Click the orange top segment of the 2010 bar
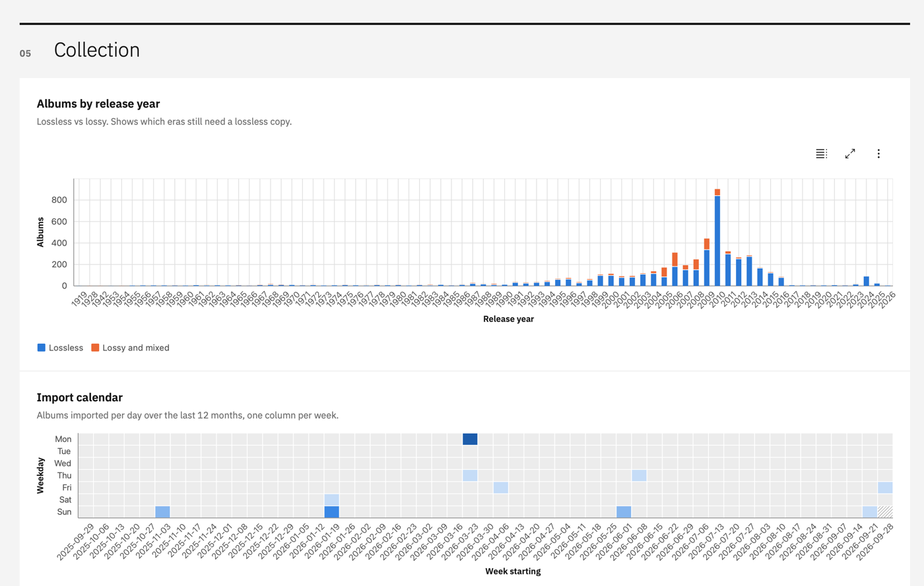The width and height of the screenshot is (924, 586). pyautogui.click(x=717, y=192)
